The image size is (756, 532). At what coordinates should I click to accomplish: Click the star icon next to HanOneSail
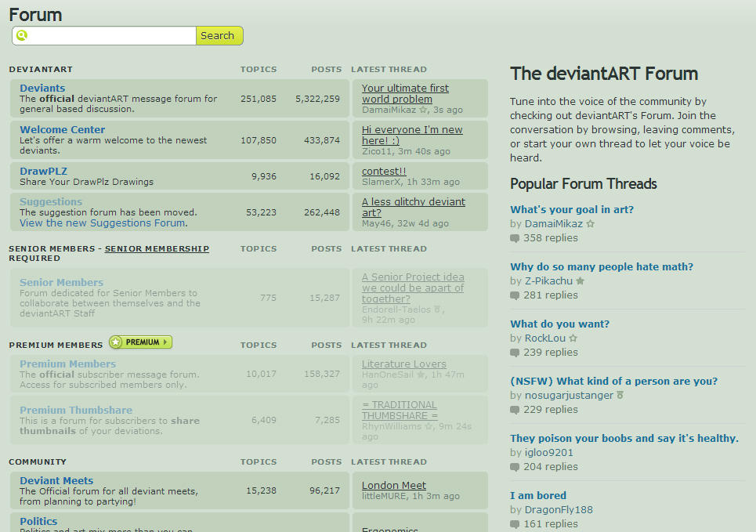pyautogui.click(x=421, y=375)
